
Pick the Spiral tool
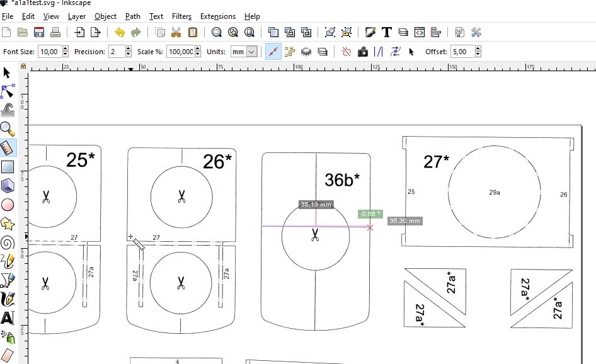click(8, 242)
